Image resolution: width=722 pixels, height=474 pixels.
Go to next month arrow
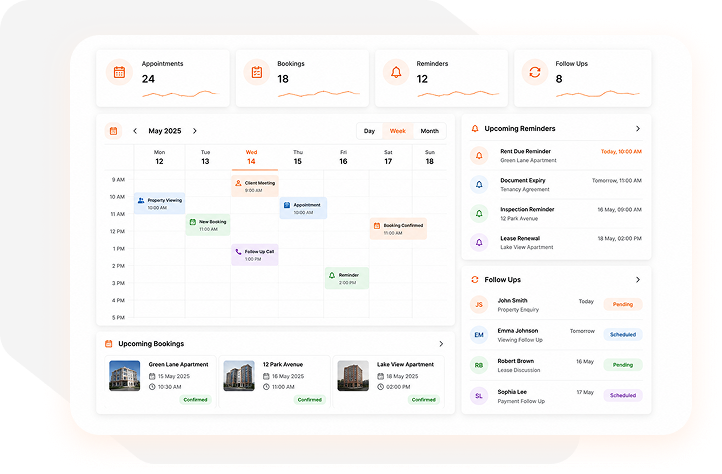point(195,131)
